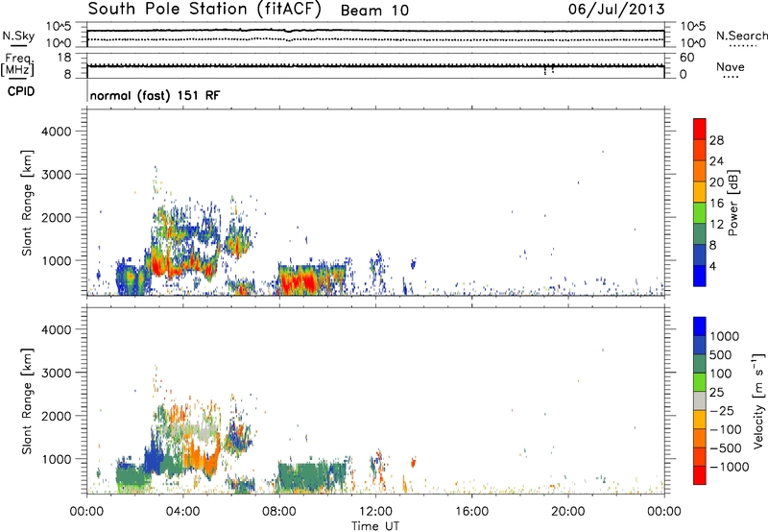The image size is (768, 532).
Task: Pick the red top segment of power colorbar
Action: pos(700,130)
